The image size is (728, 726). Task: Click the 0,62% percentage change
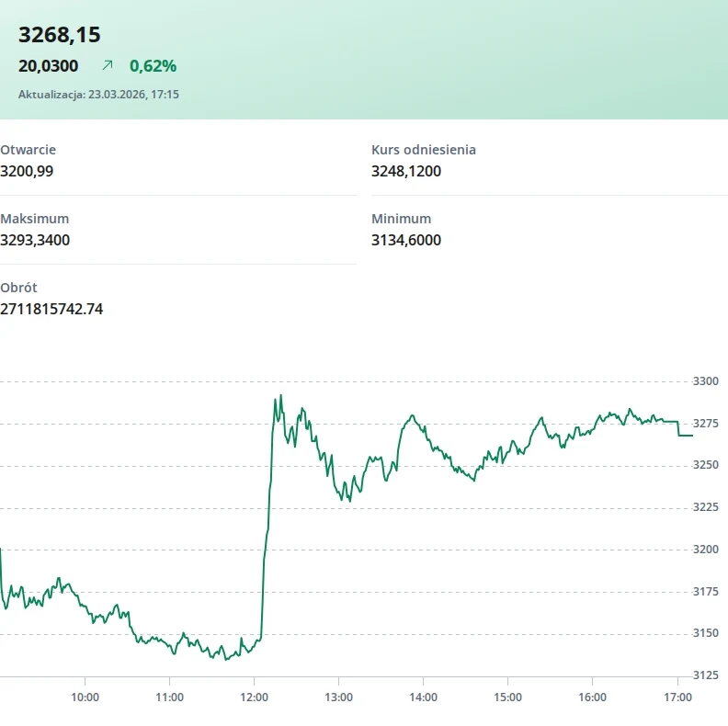coord(153,65)
